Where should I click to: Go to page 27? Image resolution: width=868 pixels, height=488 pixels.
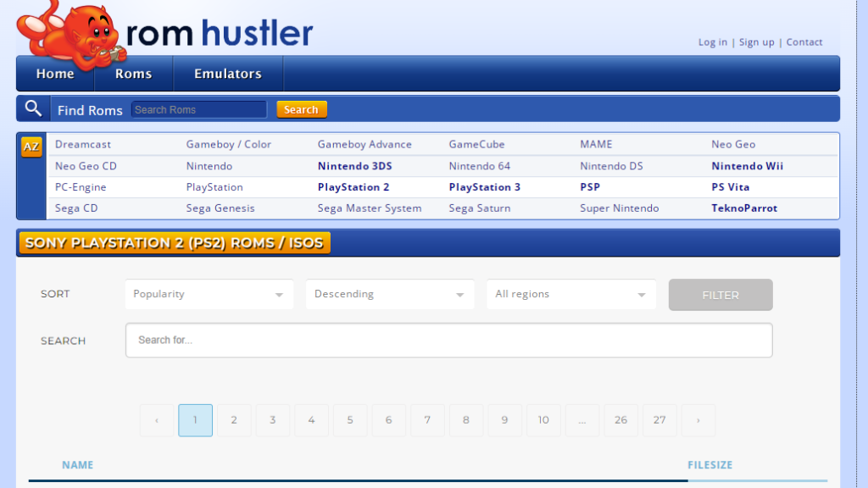coord(659,420)
